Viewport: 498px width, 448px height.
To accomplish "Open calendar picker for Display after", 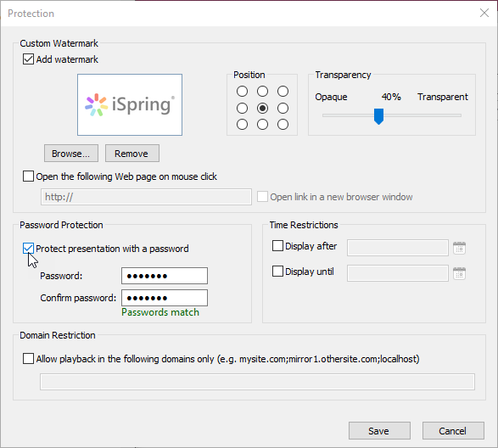I will [x=459, y=248].
